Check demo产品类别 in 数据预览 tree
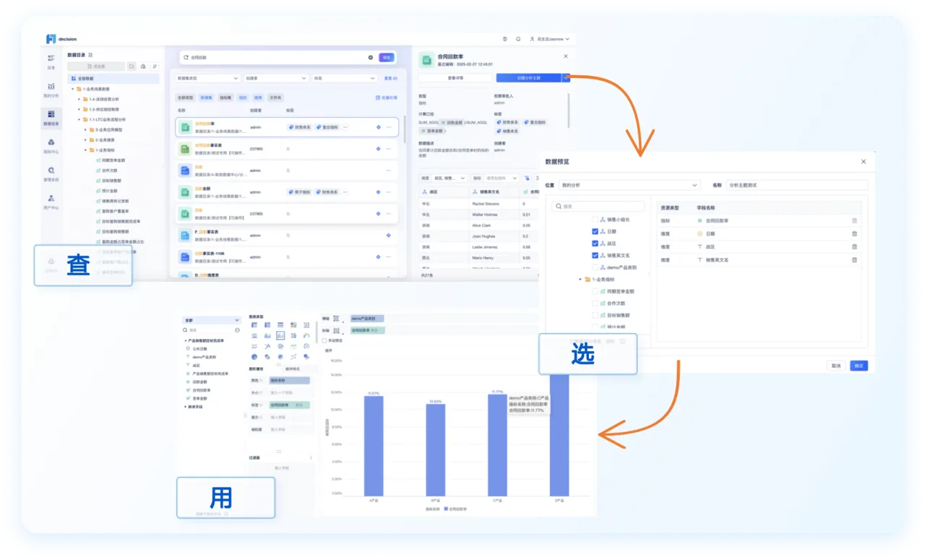The height and width of the screenshot is (560, 925). click(x=595, y=267)
